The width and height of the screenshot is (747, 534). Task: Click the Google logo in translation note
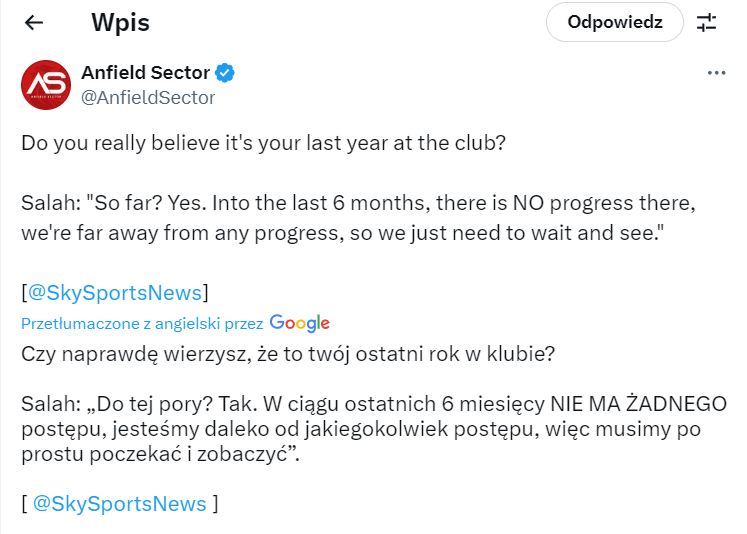[x=299, y=323]
